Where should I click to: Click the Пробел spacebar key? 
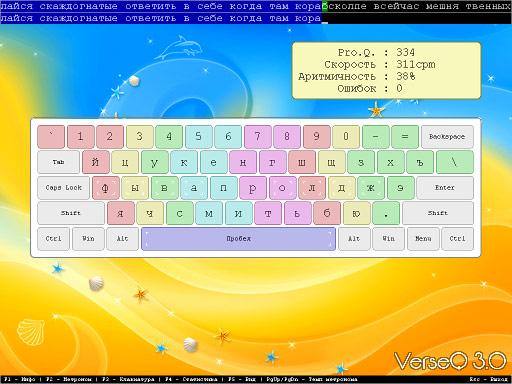(238, 239)
